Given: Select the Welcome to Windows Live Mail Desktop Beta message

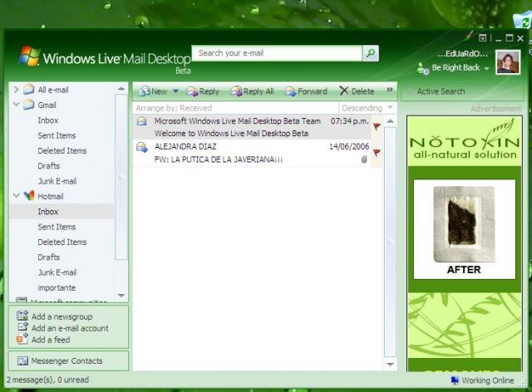Looking at the screenshot, I should (x=252, y=127).
